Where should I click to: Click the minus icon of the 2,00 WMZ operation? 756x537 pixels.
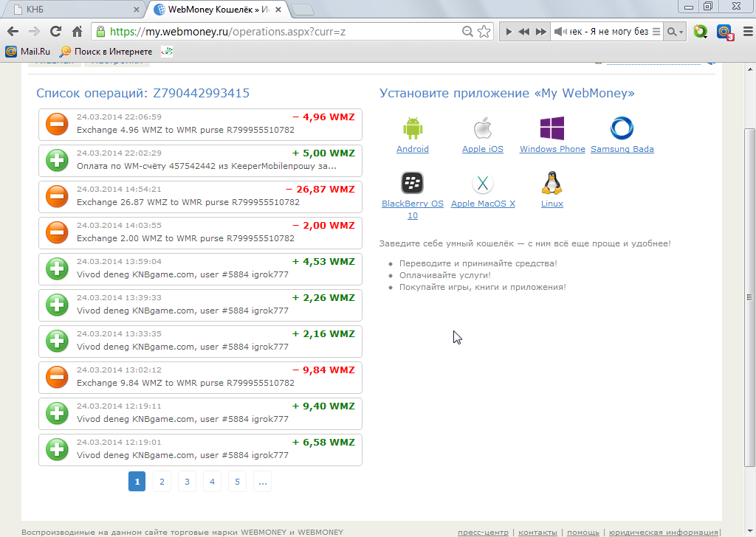tap(57, 232)
